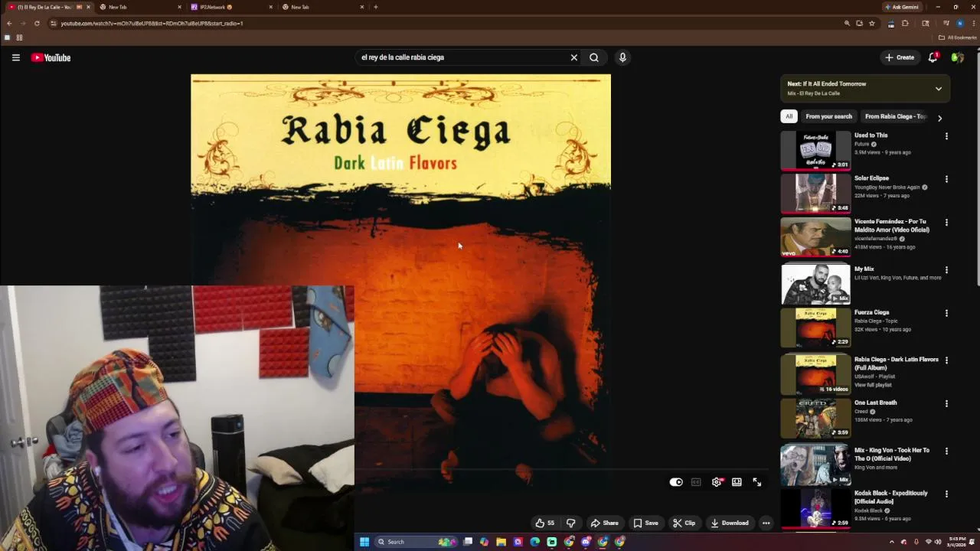This screenshot has width=980, height=551.
Task: Open options for the Dark Latin Flavors album
Action: 946,360
